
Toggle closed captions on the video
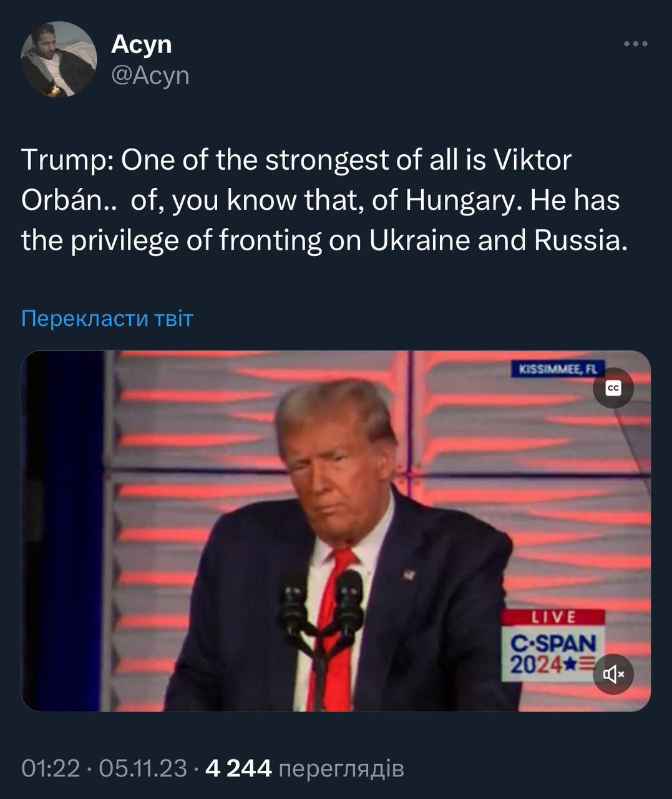coord(613,388)
